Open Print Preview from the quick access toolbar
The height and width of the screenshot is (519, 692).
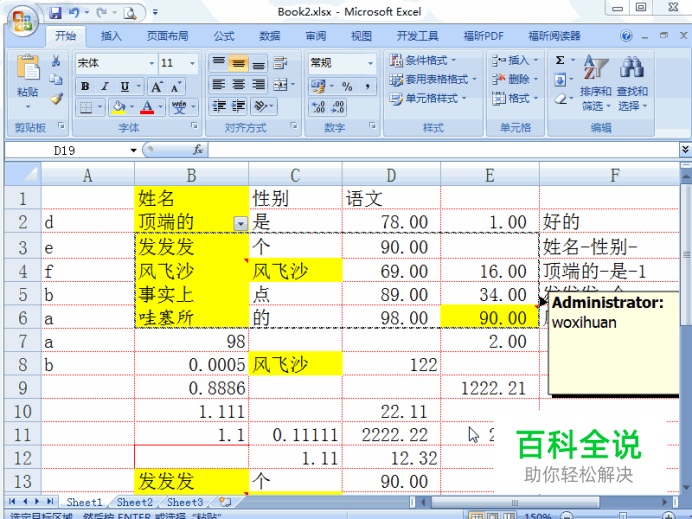pyautogui.click(x=130, y=13)
